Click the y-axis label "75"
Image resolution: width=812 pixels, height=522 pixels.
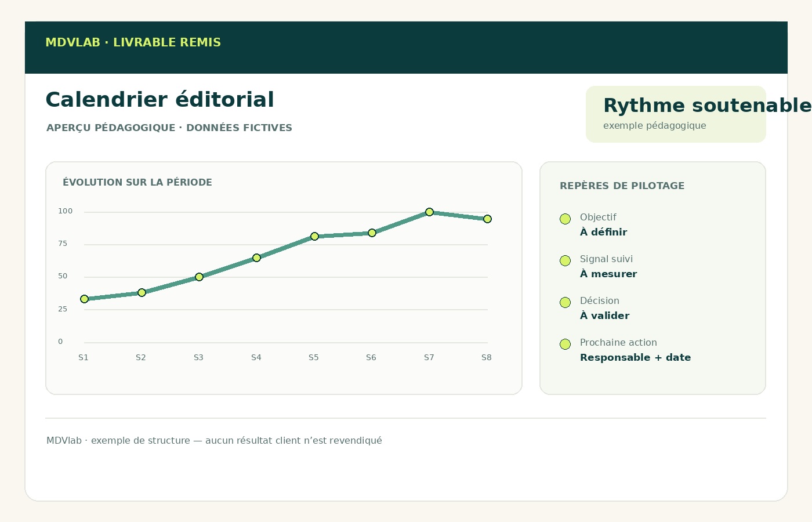coord(63,244)
